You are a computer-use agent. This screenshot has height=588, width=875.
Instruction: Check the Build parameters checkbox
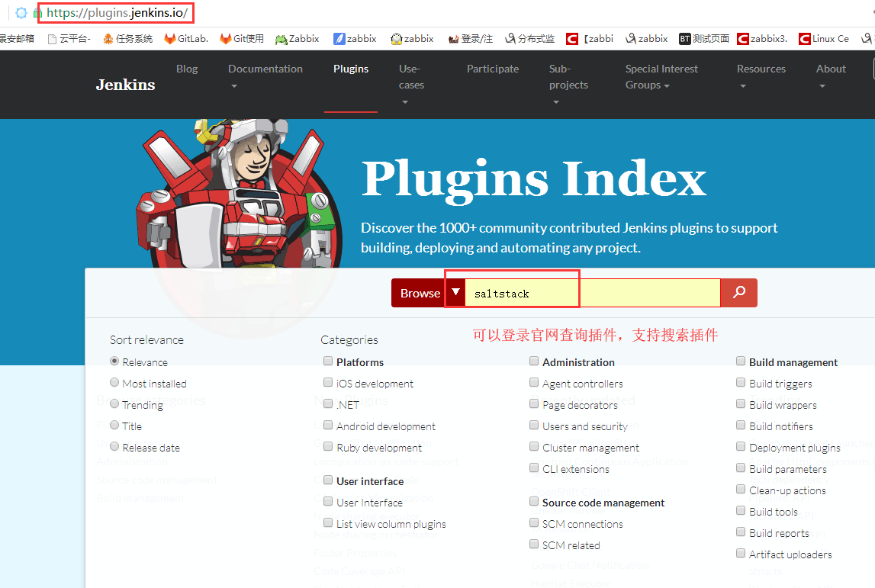[741, 468]
